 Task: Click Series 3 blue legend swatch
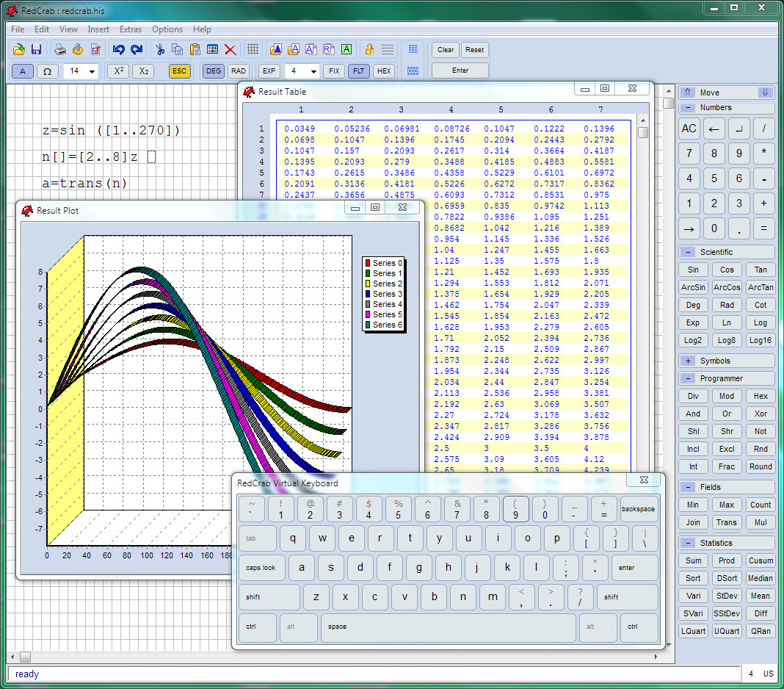[368, 295]
